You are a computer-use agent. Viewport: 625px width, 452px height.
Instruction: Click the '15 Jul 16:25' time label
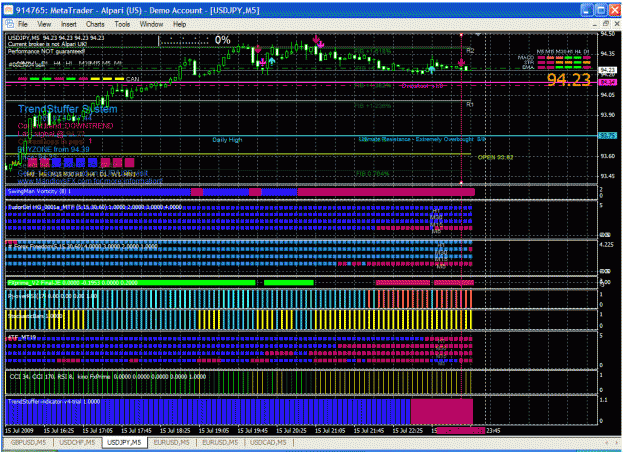pyautogui.click(x=59, y=430)
